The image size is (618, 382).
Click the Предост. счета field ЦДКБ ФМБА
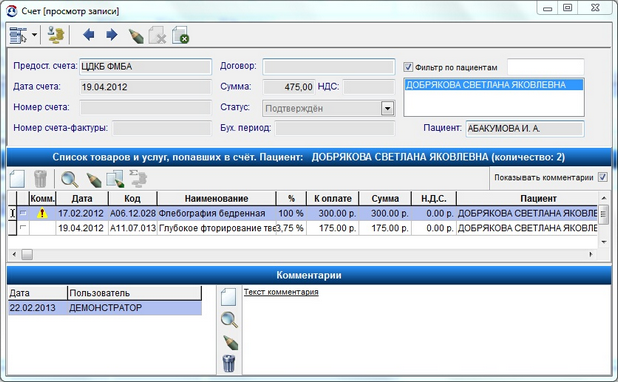(145, 67)
